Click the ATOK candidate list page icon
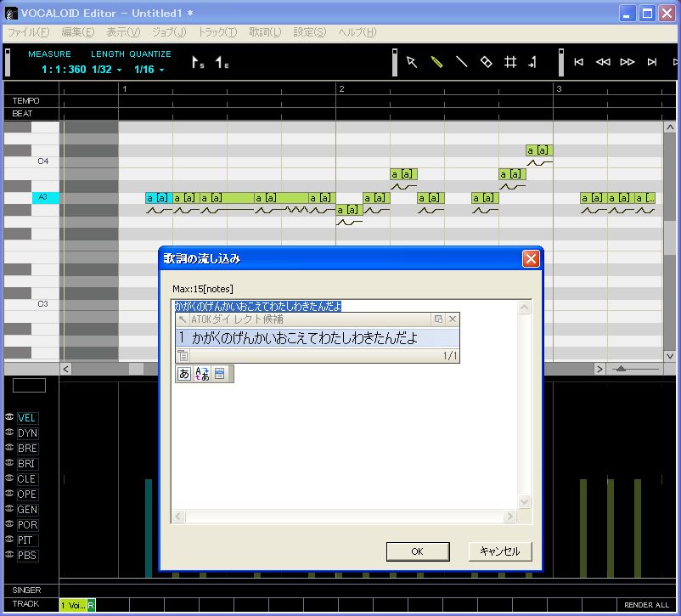This screenshot has height=616, width=681. coord(183,356)
